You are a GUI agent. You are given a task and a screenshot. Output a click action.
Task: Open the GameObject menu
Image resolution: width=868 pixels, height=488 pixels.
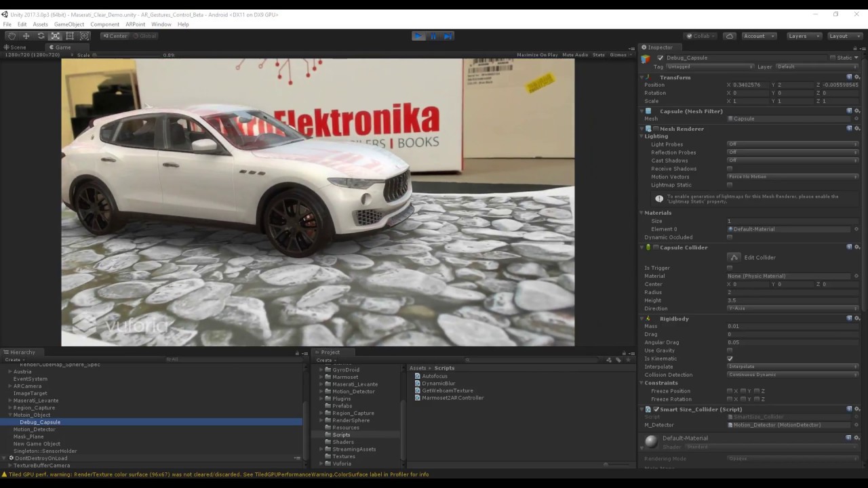tap(69, 24)
